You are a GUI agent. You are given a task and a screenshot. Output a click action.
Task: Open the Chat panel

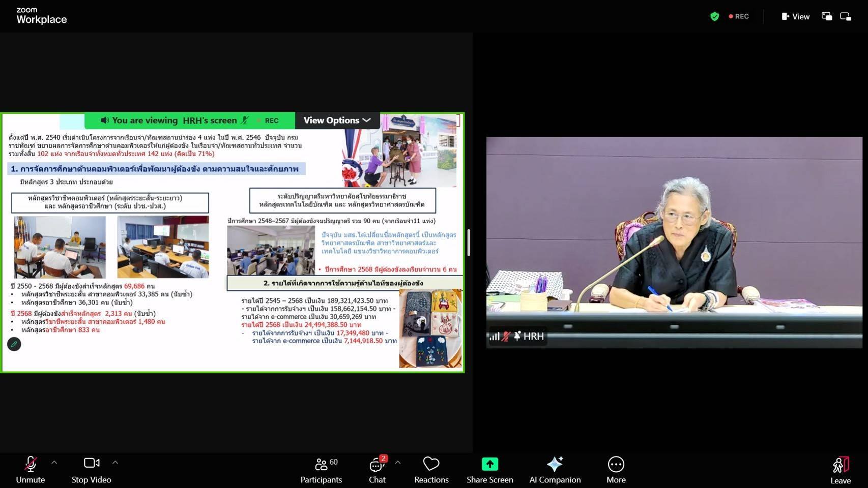(x=377, y=470)
